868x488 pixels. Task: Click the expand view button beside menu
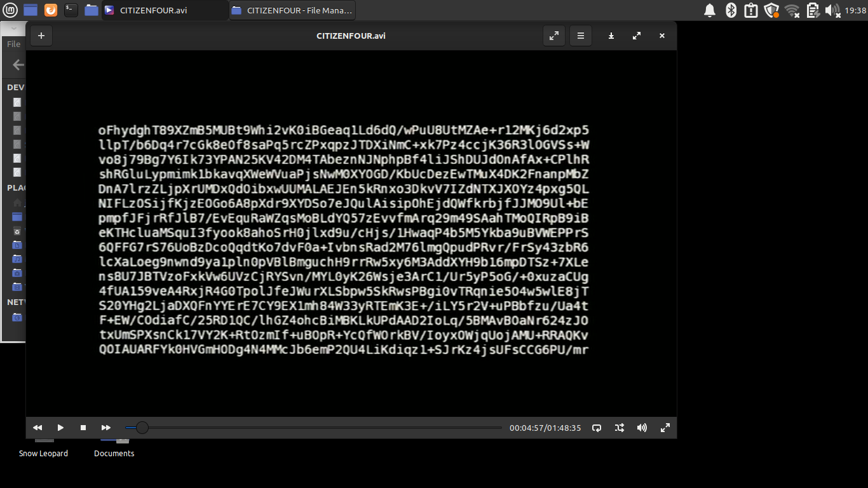point(554,36)
